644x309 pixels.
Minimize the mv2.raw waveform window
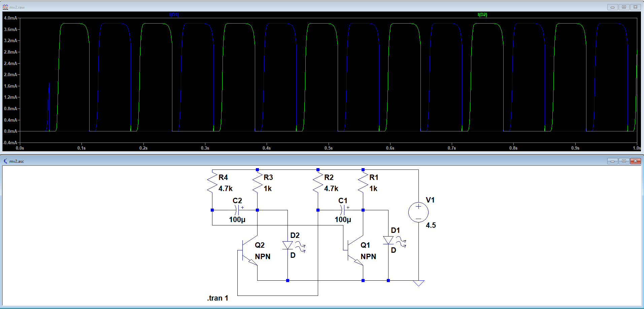pyautogui.click(x=612, y=7)
